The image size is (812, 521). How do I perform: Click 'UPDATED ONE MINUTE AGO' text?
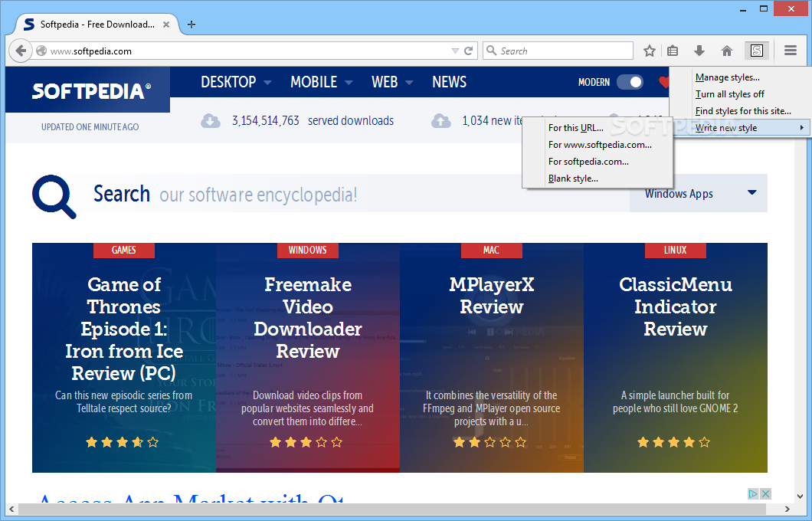(x=90, y=127)
